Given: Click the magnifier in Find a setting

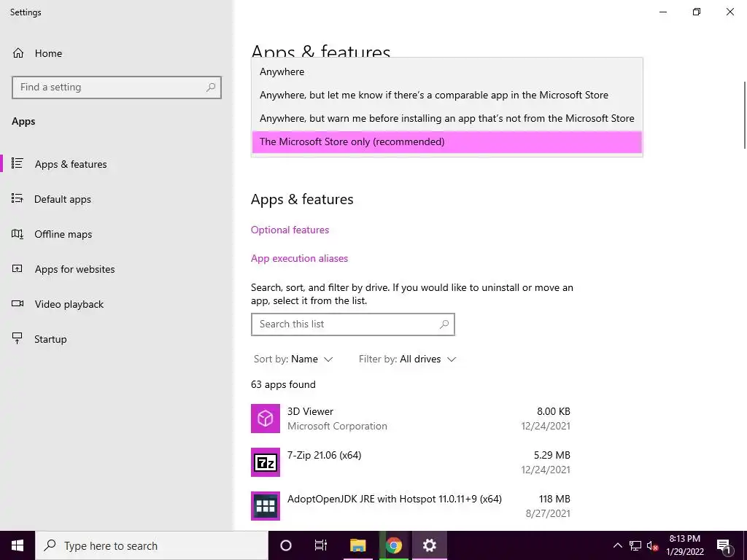Looking at the screenshot, I should coord(211,87).
